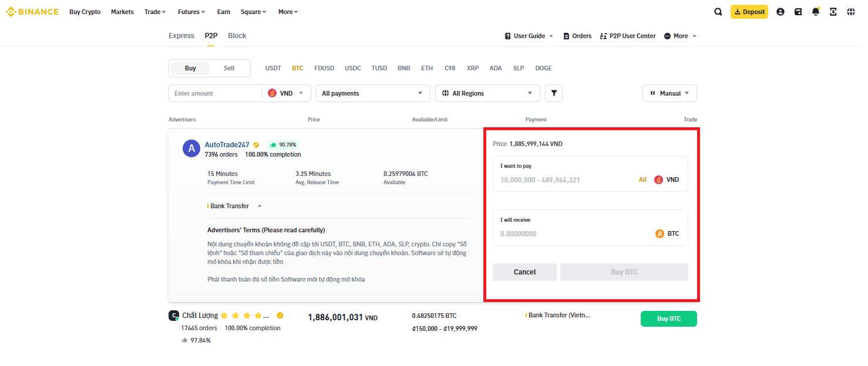Switch to the Block tab
The height and width of the screenshot is (366, 868).
237,36
